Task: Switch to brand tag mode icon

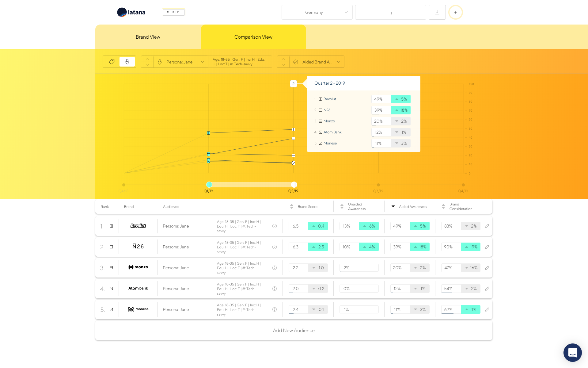Action: 112,62
